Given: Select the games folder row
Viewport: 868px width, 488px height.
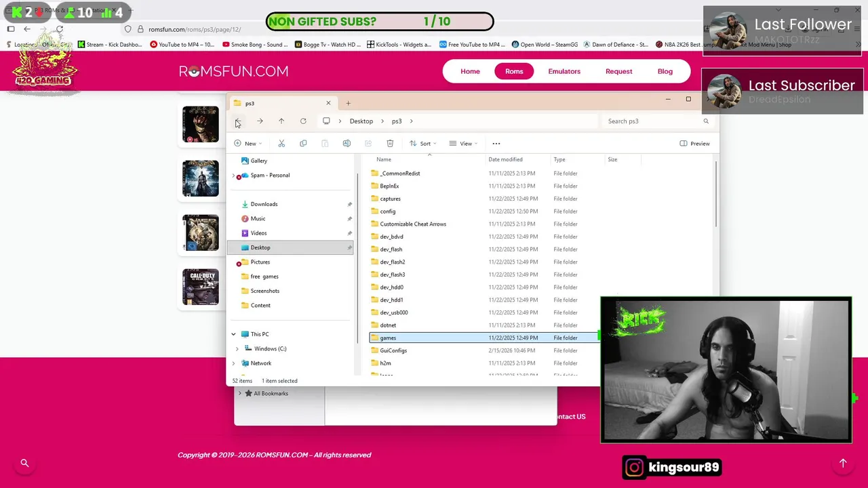Looking at the screenshot, I should point(484,338).
